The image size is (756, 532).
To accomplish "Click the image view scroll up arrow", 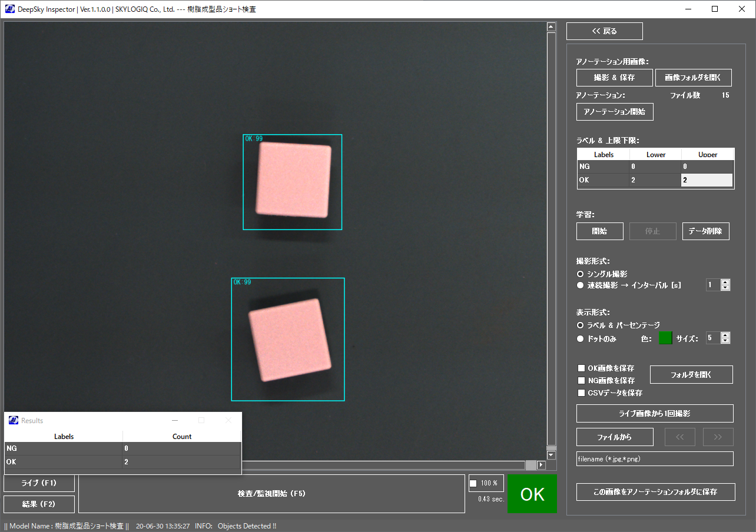I will pos(551,26).
